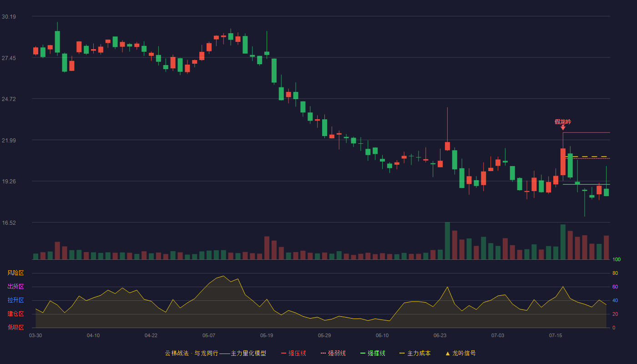This screenshot has width=637, height=364.
Task: Click the 19.26 price axis label
Action: coord(9,182)
